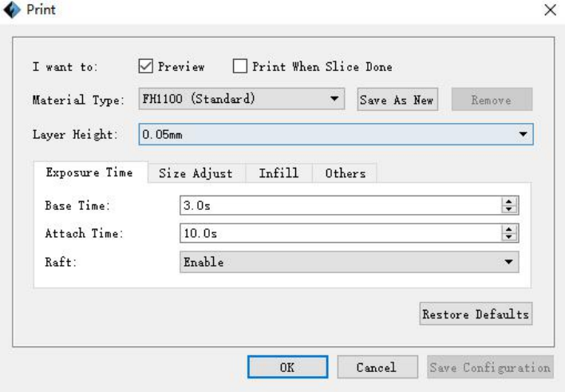Viewport: 565px width, 392px height.
Task: Select the Exposure Time tab
Action: (89, 173)
